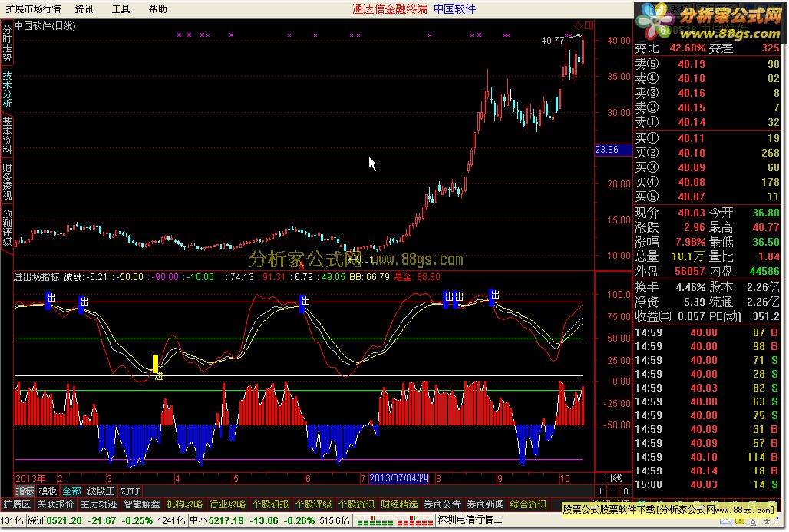This screenshot has width=789, height=532.
Task: Click the 卖① 40.14 order row
Action: coord(707,122)
